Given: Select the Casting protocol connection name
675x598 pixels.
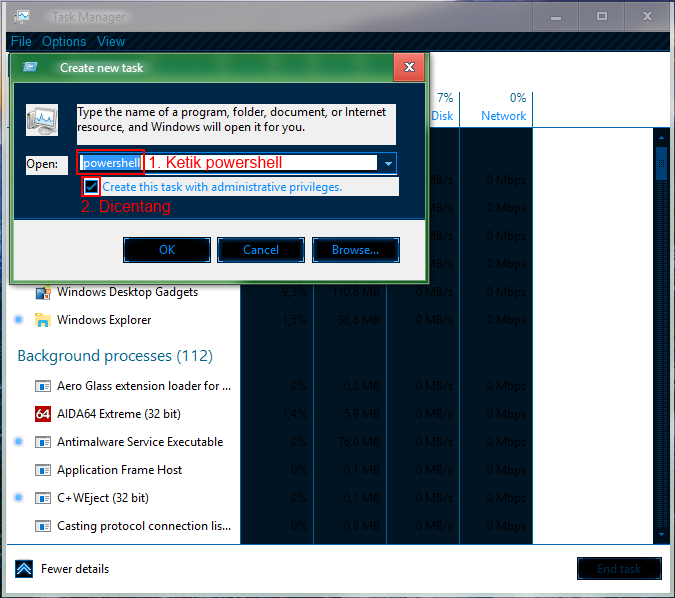Looking at the screenshot, I should point(144,526).
